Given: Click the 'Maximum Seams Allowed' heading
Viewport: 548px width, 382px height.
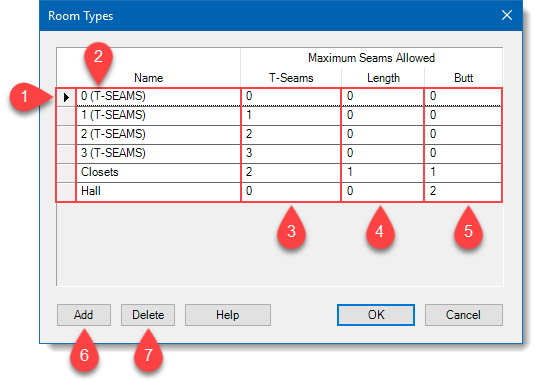Looking at the screenshot, I should (371, 58).
